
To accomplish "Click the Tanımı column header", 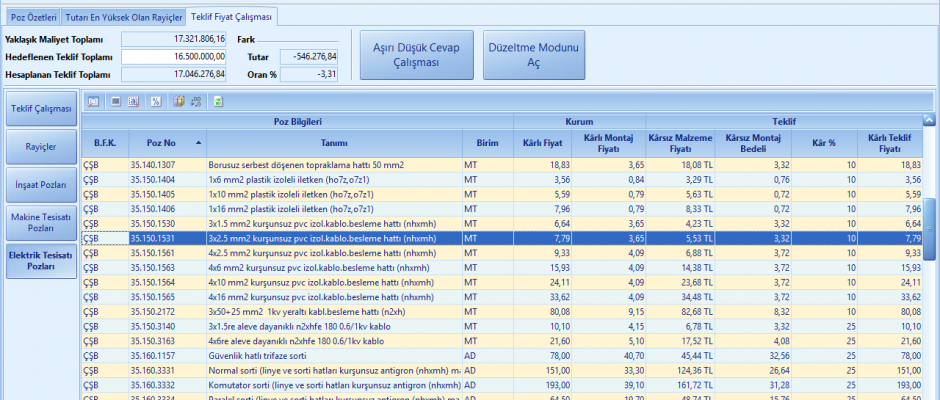I will click(333, 143).
